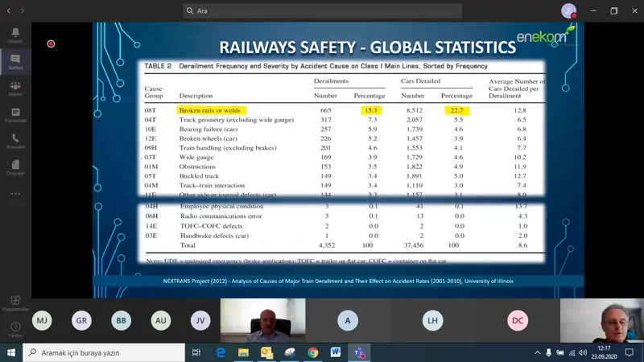Show hidden system tray icons
The width and height of the screenshot is (644, 362).
[x=537, y=352]
